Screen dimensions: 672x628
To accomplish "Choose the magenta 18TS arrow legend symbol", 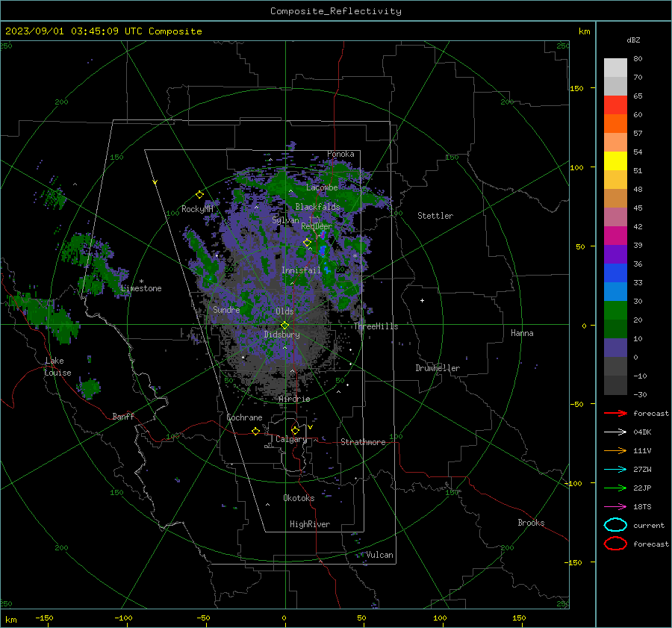I will [615, 507].
